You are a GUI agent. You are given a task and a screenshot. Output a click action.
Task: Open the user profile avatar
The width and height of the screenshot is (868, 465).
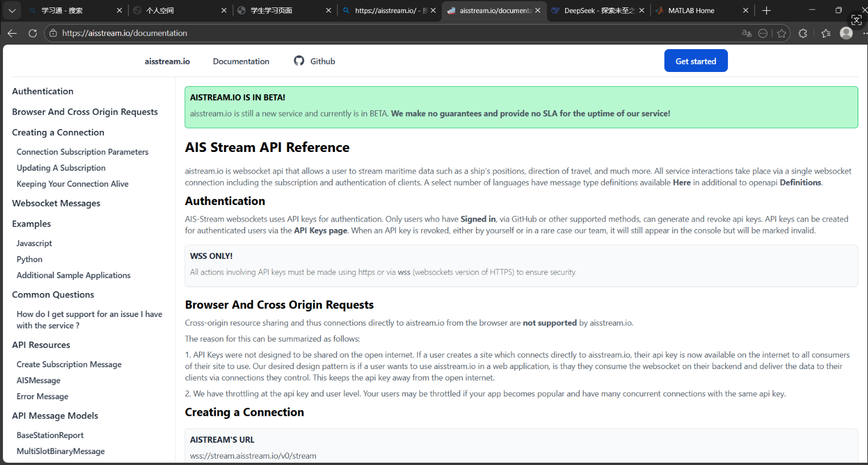(846, 33)
